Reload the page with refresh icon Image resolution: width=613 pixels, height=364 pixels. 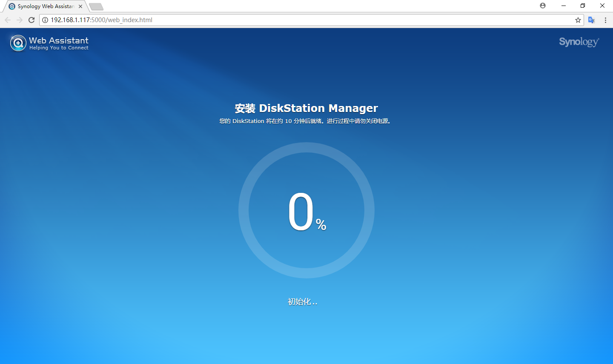(32, 20)
